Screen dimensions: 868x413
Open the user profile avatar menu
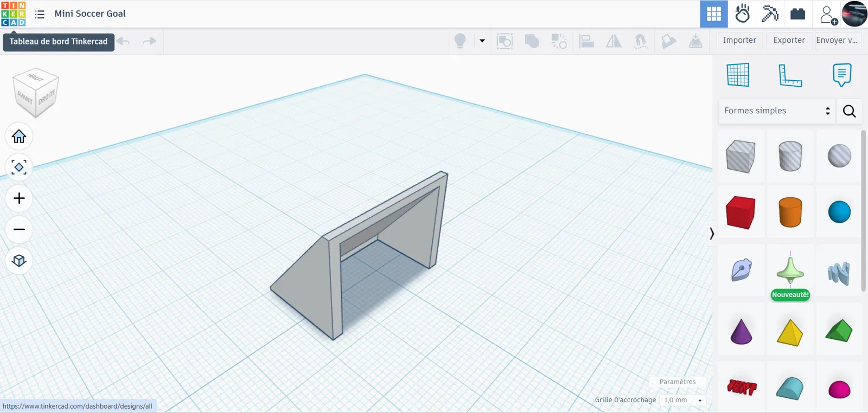tap(854, 14)
